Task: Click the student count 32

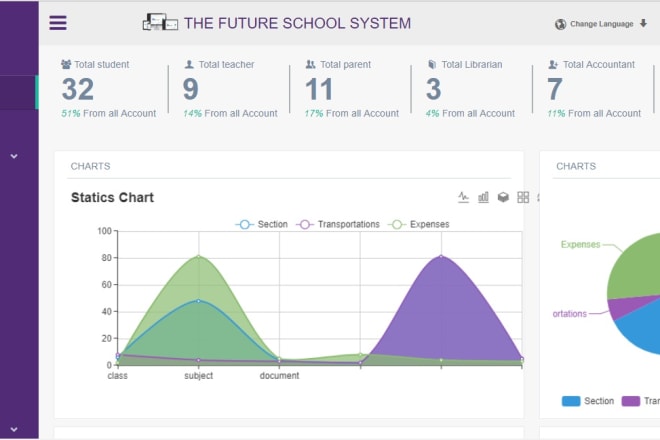Action: click(78, 89)
